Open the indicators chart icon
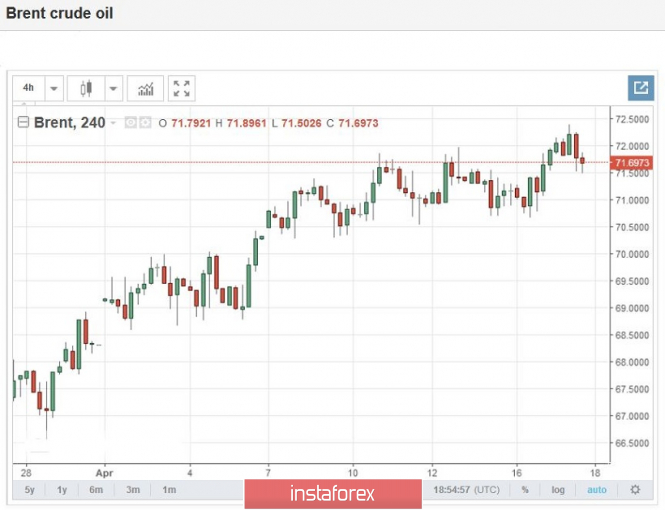Image resolution: width=665 pixels, height=510 pixels. [145, 89]
